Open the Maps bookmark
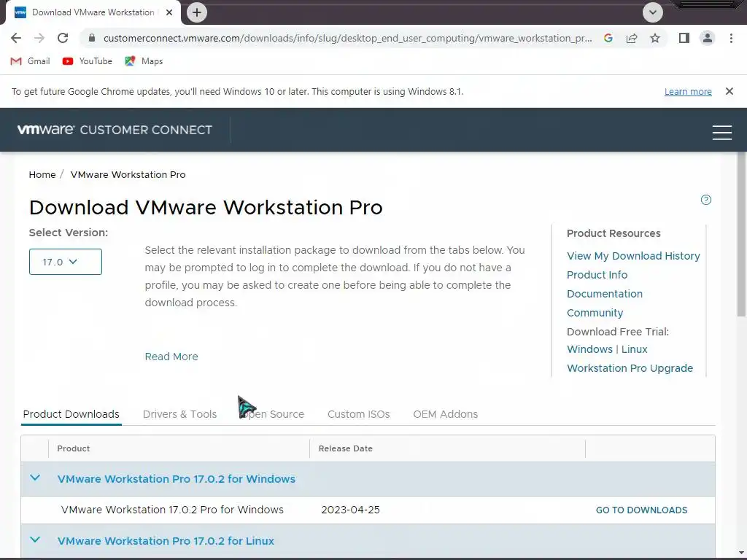 click(x=144, y=61)
